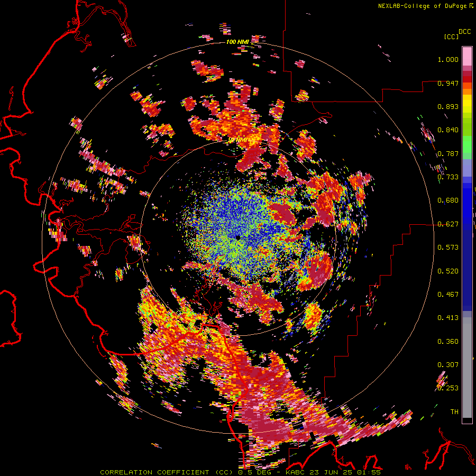Click the 0.787 legend value

tap(448, 153)
